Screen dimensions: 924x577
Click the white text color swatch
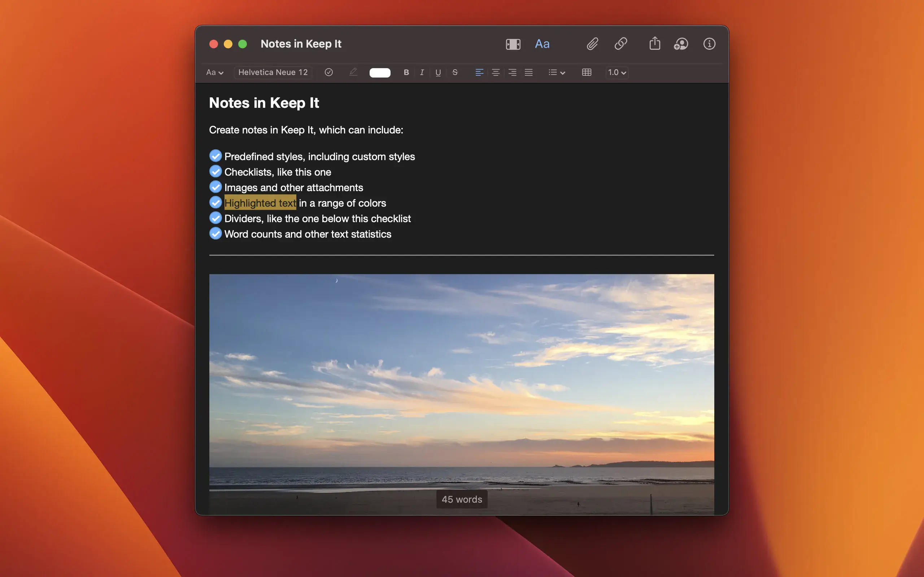click(x=380, y=72)
